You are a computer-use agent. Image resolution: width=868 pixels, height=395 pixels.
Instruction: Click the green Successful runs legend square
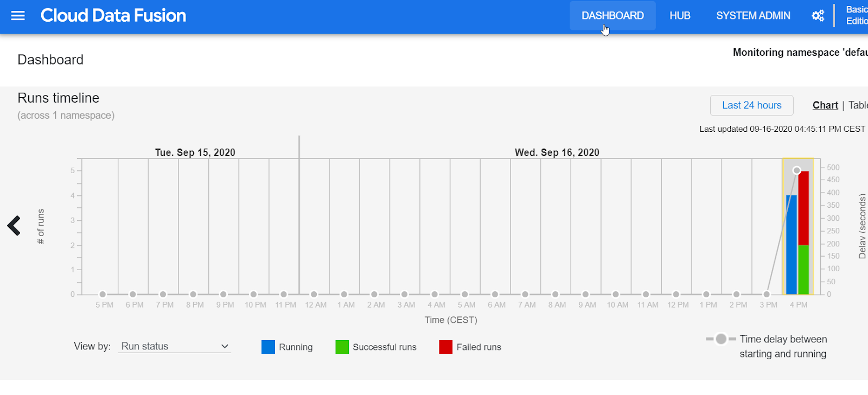pos(342,347)
